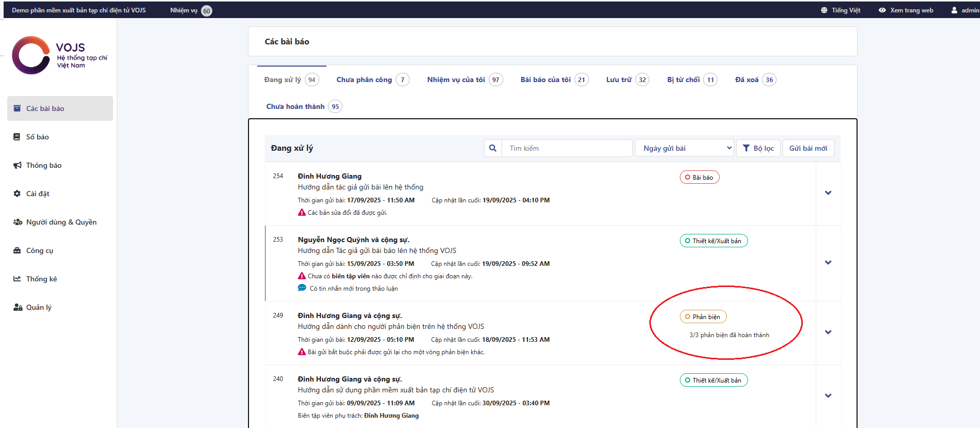Open the Ngày gửi bài sort dropdown
Viewport: 980px width, 428px height.
[685, 148]
